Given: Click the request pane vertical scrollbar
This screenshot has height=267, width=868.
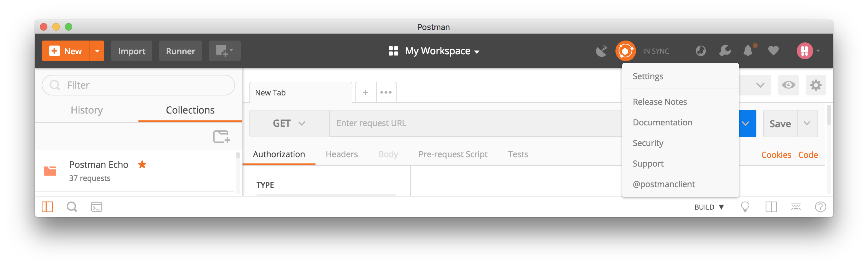Looking at the screenshot, I should click(x=829, y=114).
